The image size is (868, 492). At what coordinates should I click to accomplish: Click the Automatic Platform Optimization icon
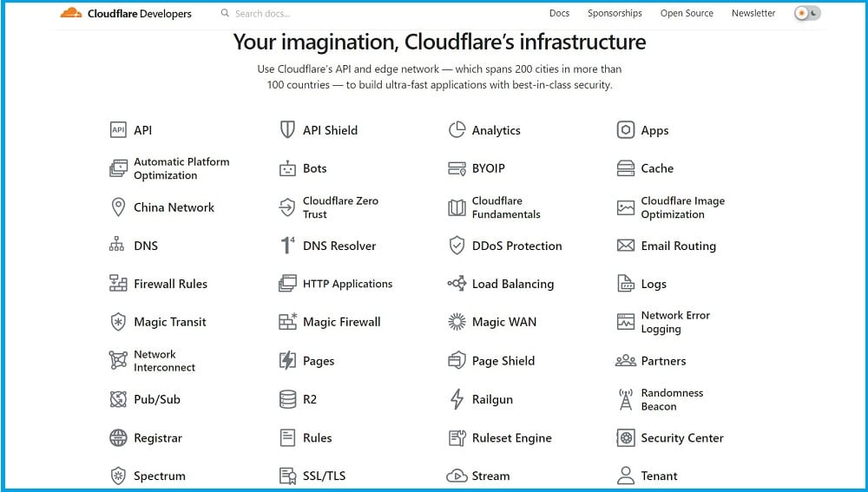click(x=118, y=168)
